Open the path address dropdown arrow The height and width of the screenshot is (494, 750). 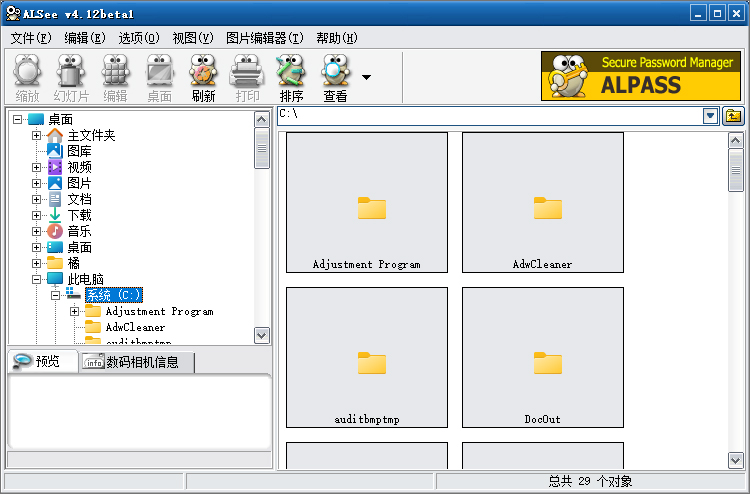[x=710, y=116]
